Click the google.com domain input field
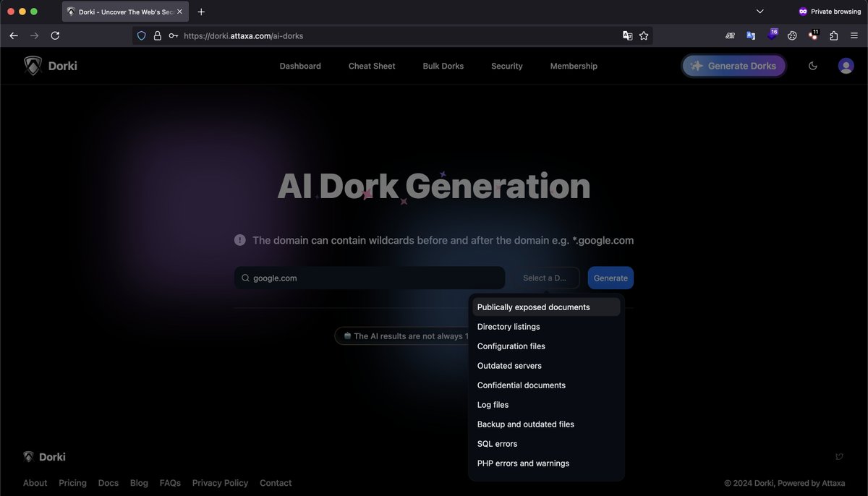 click(369, 278)
